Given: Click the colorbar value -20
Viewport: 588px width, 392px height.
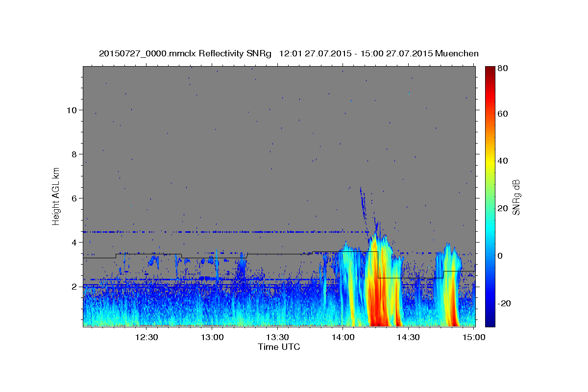Looking at the screenshot, I should point(505,303).
